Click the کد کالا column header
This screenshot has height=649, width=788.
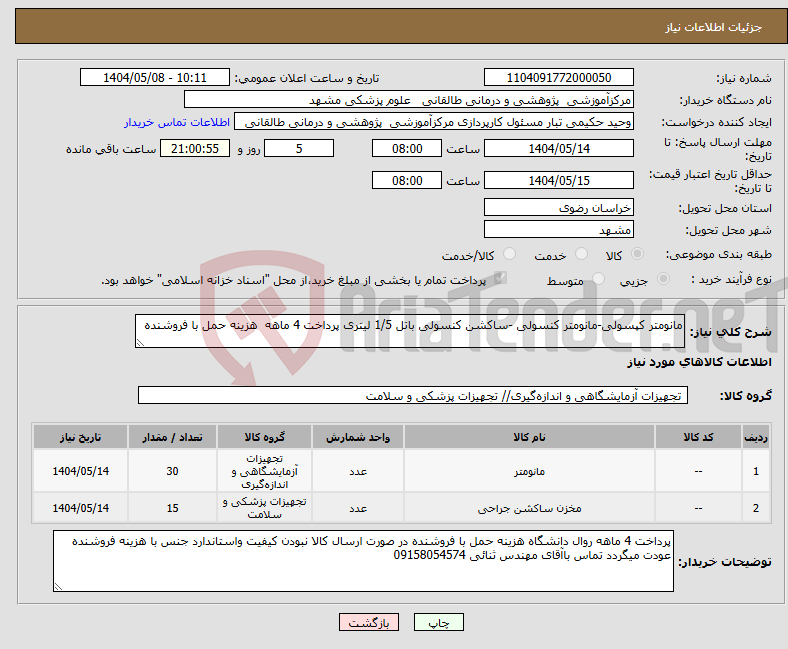(x=698, y=437)
